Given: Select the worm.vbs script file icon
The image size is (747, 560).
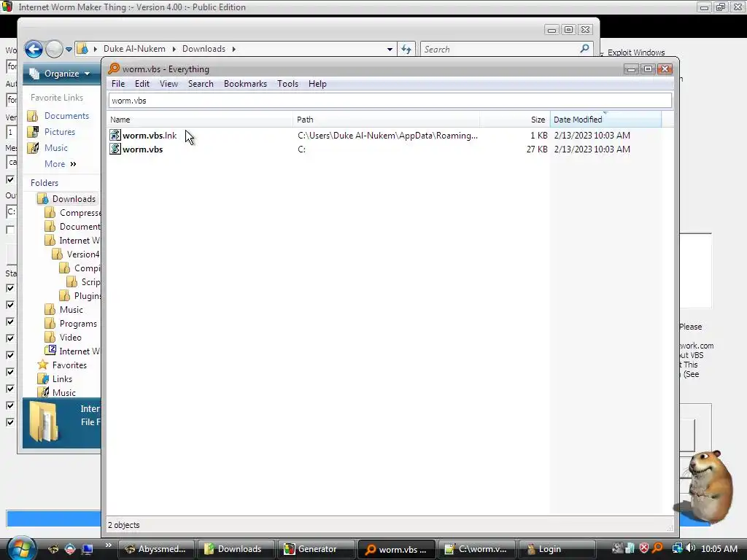Looking at the screenshot, I should pos(115,149).
